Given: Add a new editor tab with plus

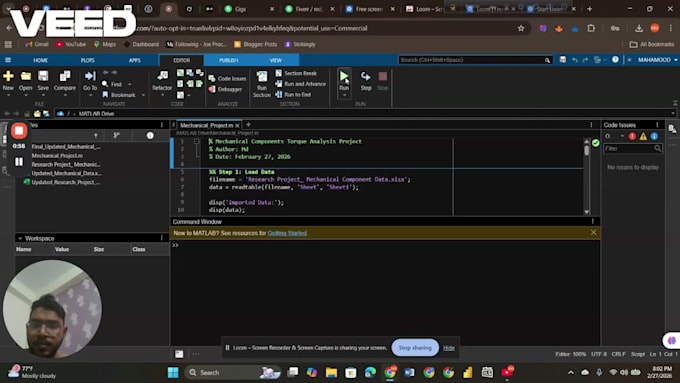Looking at the screenshot, I should (x=248, y=124).
